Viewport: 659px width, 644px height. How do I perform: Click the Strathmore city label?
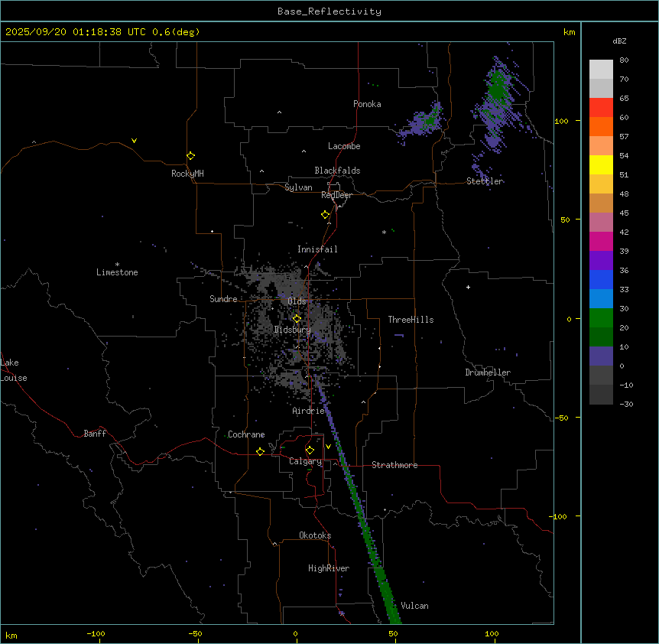click(x=394, y=465)
